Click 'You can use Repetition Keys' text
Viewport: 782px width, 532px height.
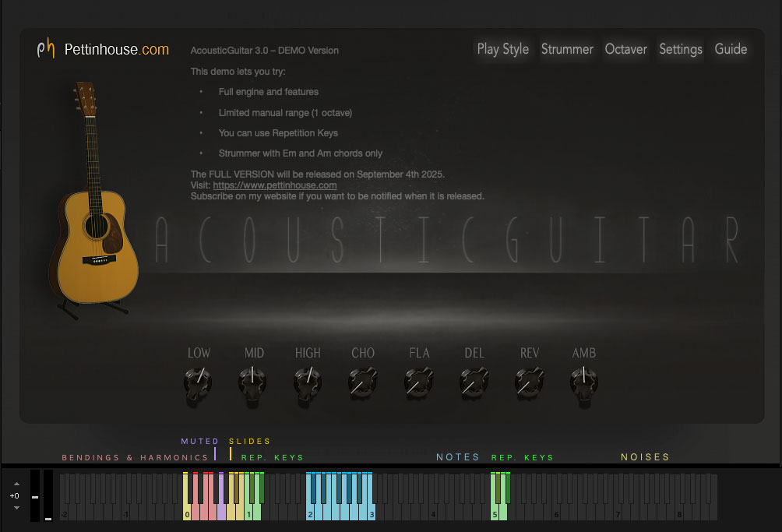click(x=278, y=132)
